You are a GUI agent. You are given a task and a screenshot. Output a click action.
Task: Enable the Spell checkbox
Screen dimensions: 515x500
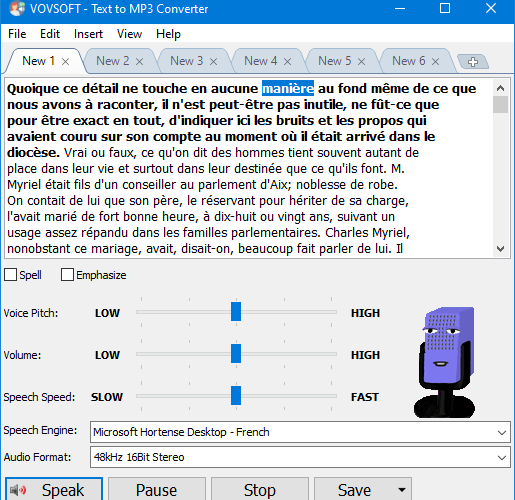(x=10, y=275)
